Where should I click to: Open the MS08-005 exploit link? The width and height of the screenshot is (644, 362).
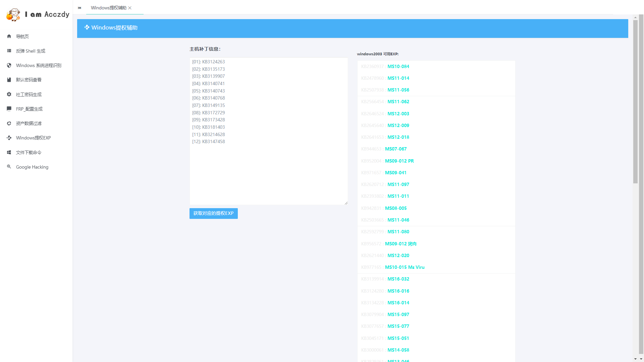[396, 208]
